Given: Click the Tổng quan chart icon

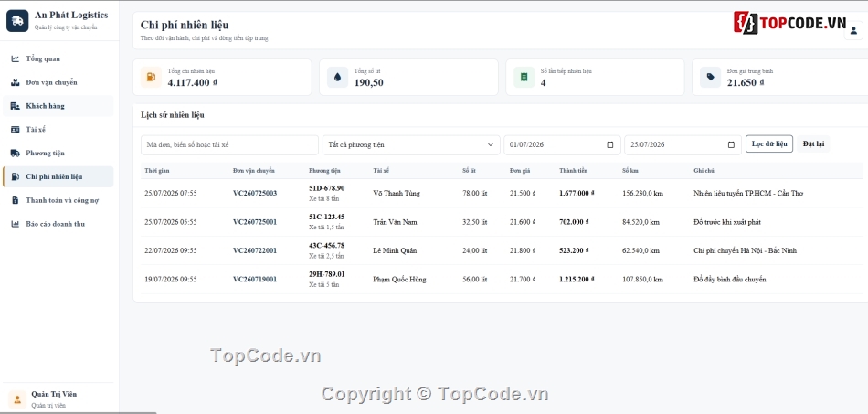Looking at the screenshot, I should [x=15, y=58].
